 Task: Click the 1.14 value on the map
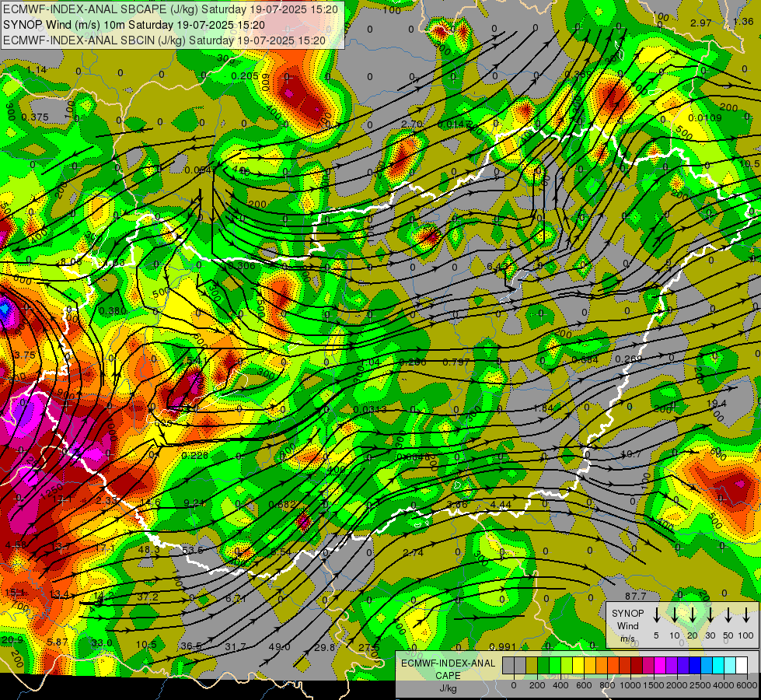[37, 70]
